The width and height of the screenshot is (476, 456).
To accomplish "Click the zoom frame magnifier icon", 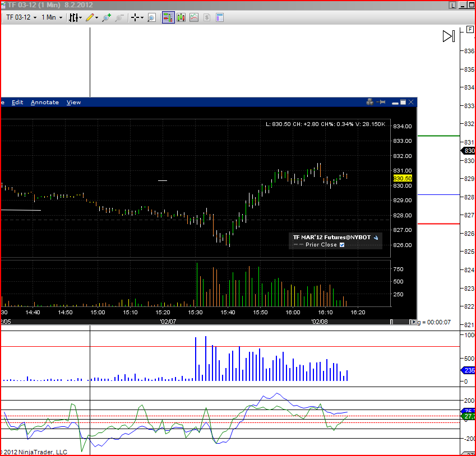I will click(151, 17).
